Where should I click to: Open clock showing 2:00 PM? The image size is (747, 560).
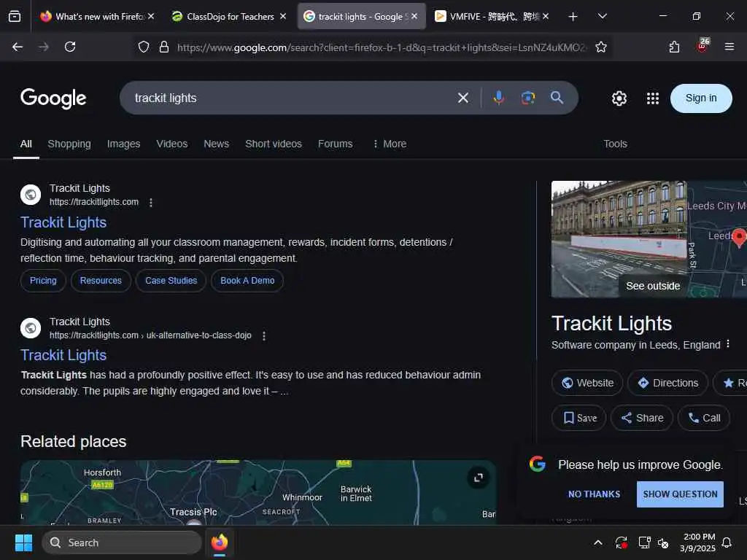pyautogui.click(x=698, y=542)
